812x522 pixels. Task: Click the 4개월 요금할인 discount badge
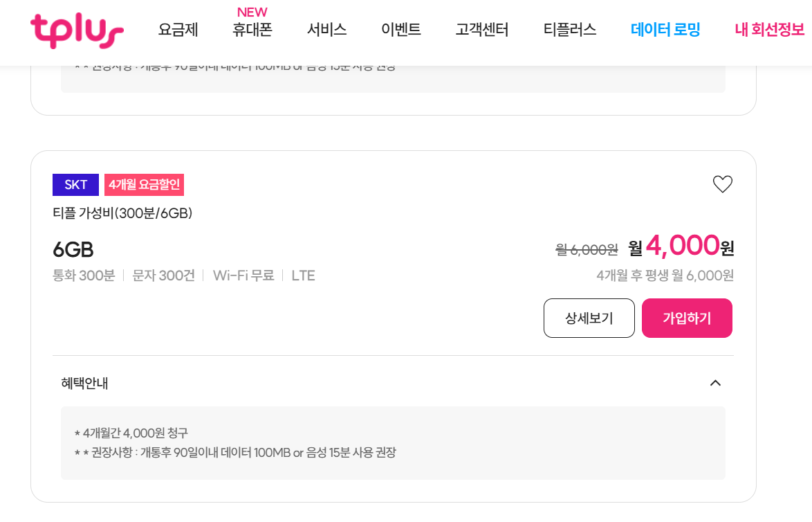point(145,184)
